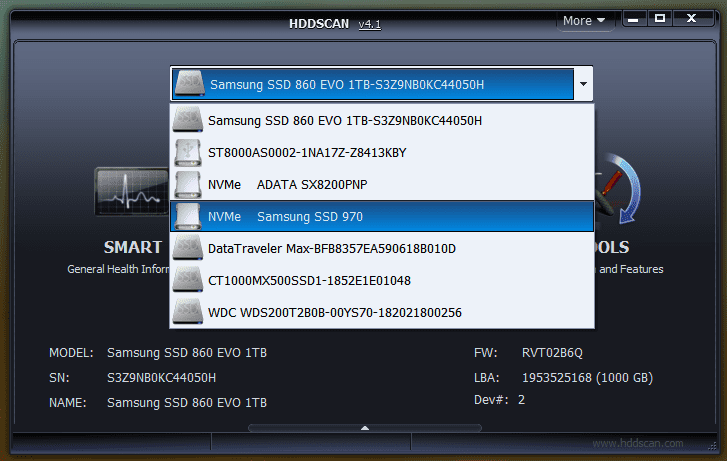The image size is (727, 461).
Task: Open the www.hddscan.com website link
Action: click(x=638, y=443)
